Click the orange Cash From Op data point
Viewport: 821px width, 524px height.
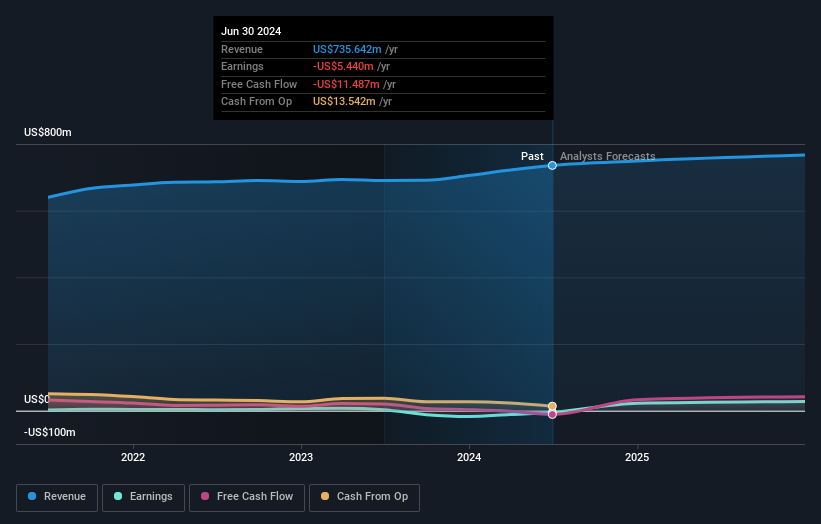tap(552, 406)
